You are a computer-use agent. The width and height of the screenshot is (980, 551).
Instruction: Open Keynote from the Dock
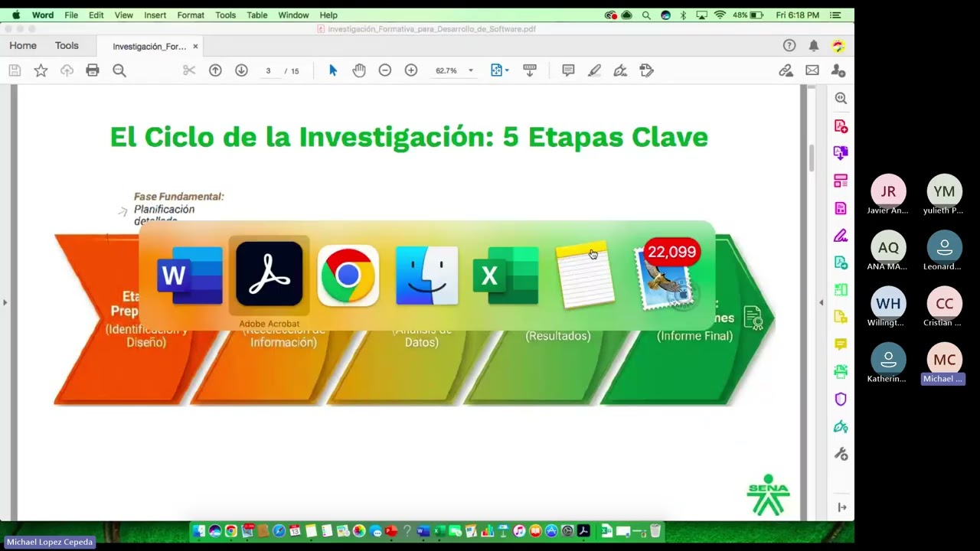503,531
